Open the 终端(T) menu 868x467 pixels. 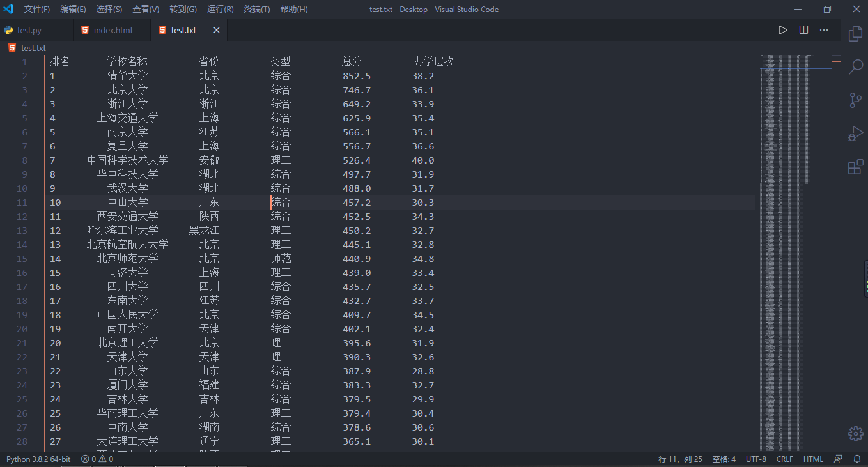tap(257, 10)
